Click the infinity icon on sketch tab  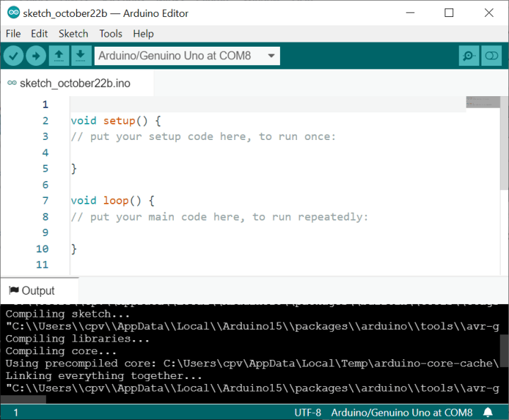coord(12,83)
